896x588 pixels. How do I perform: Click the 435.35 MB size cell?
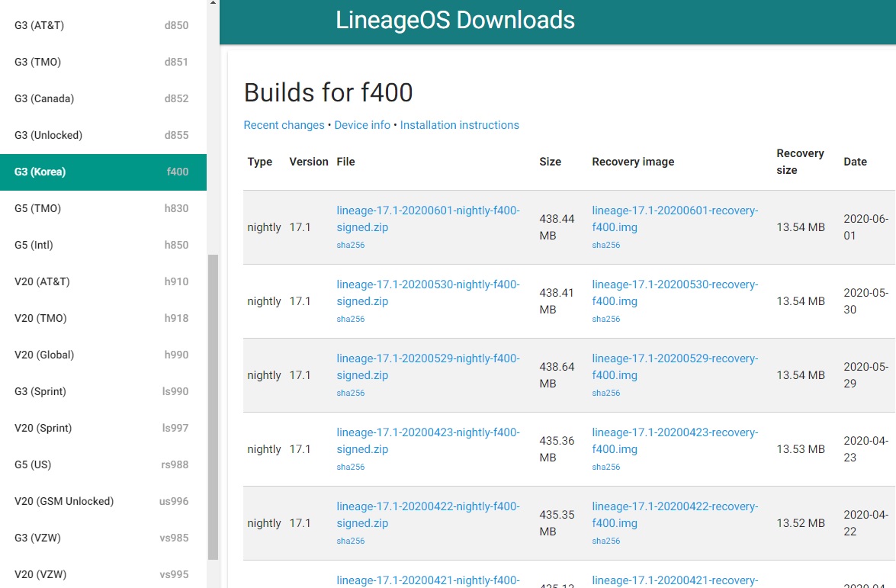click(557, 523)
